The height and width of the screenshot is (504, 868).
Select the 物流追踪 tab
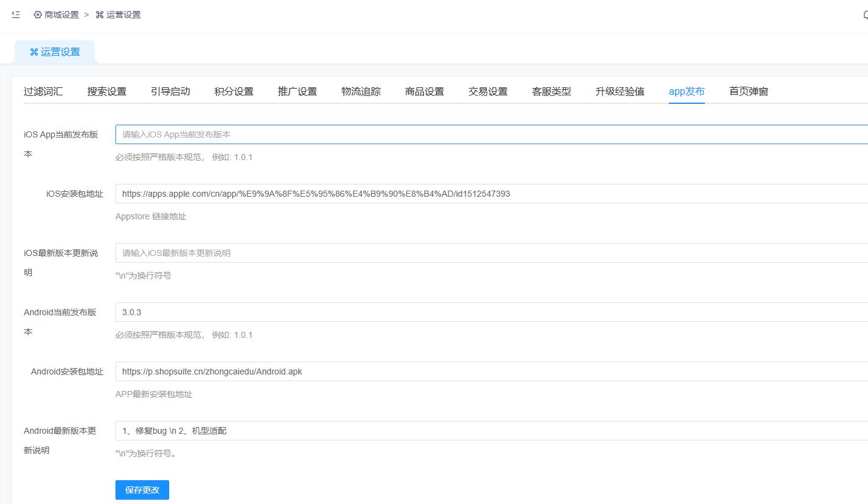click(361, 92)
